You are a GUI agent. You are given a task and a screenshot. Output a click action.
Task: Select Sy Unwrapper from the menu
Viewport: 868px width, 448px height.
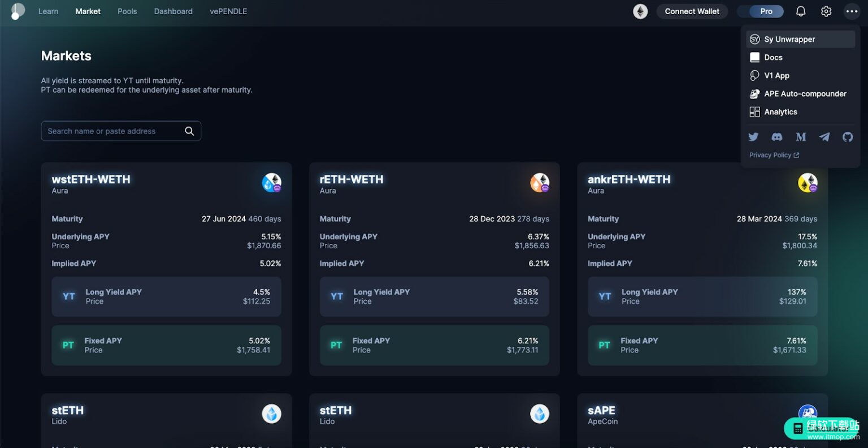tap(789, 39)
